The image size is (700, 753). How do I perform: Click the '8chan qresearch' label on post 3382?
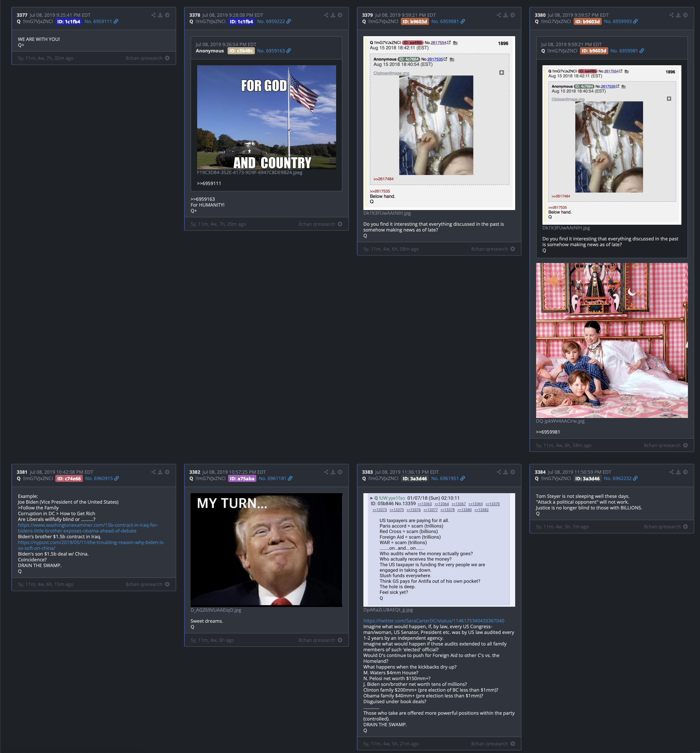[x=317, y=640]
